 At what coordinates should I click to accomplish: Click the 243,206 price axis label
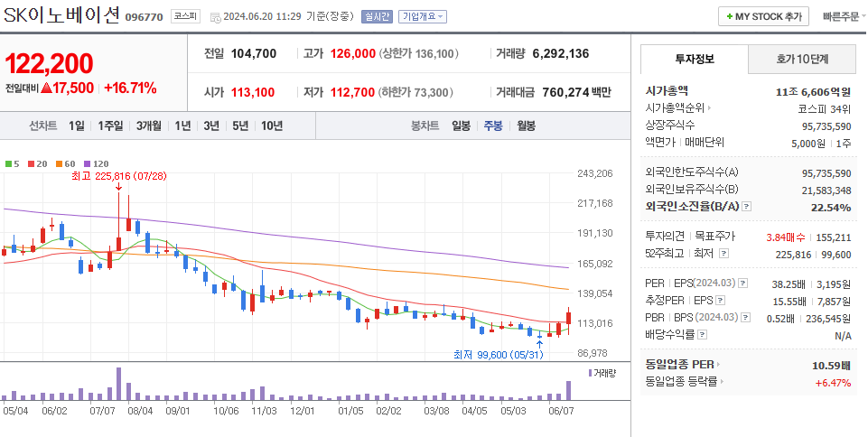595,173
